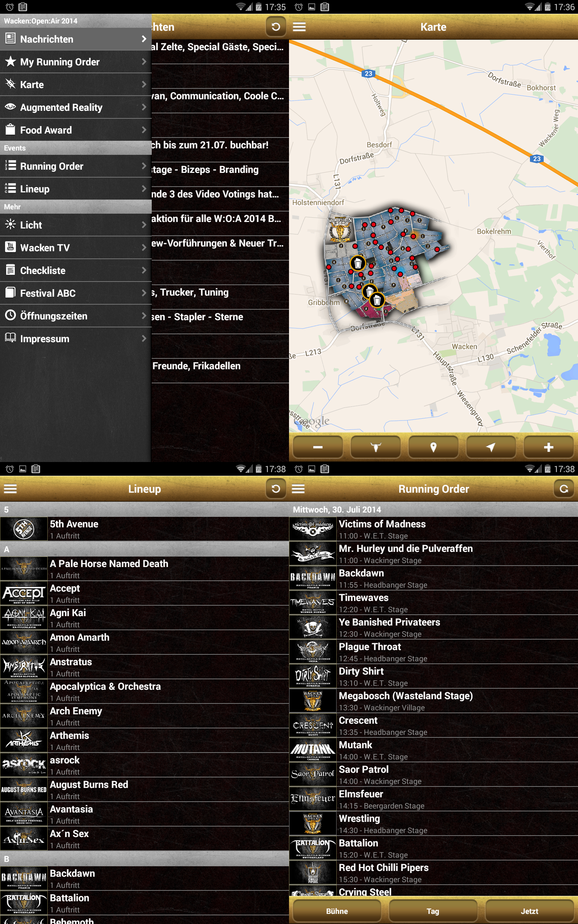Open news item 'Freunde, Frikadellen'
This screenshot has width=578, height=924.
click(x=220, y=370)
